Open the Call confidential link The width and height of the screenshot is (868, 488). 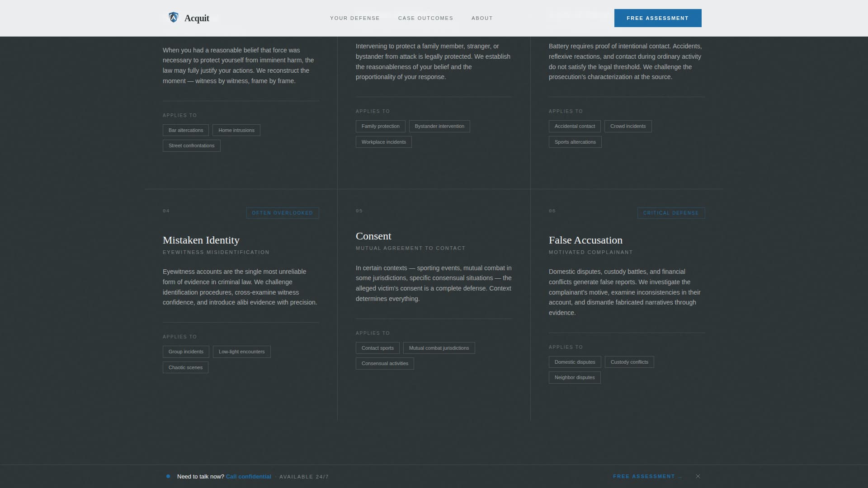(x=248, y=476)
